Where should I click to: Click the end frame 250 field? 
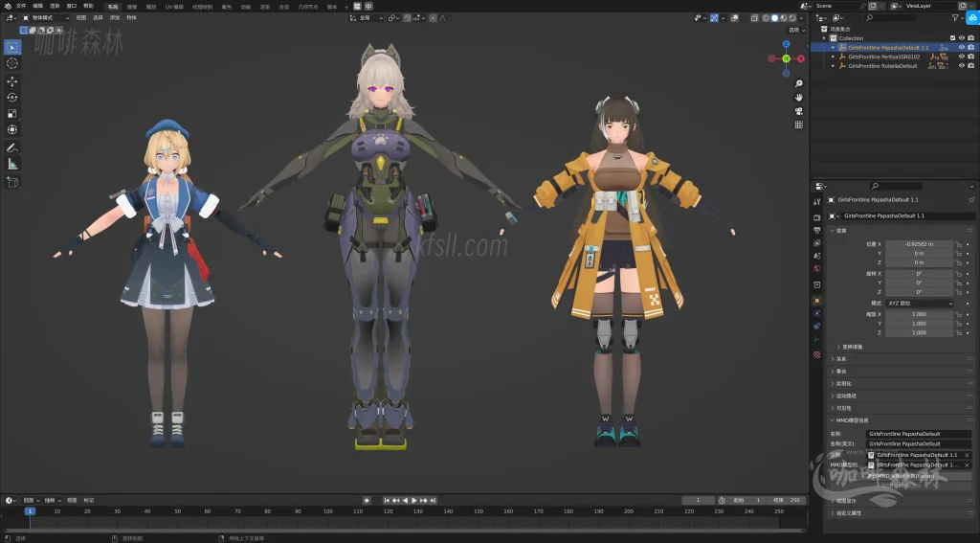pos(788,501)
